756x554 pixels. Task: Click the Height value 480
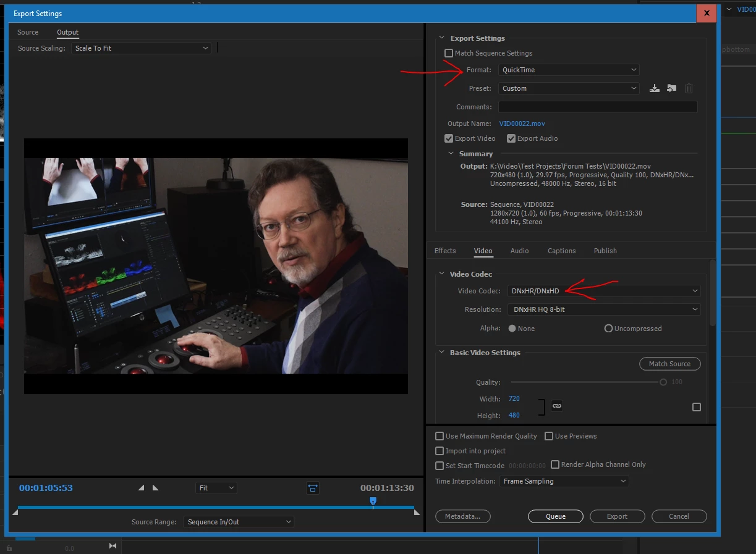coord(514,416)
